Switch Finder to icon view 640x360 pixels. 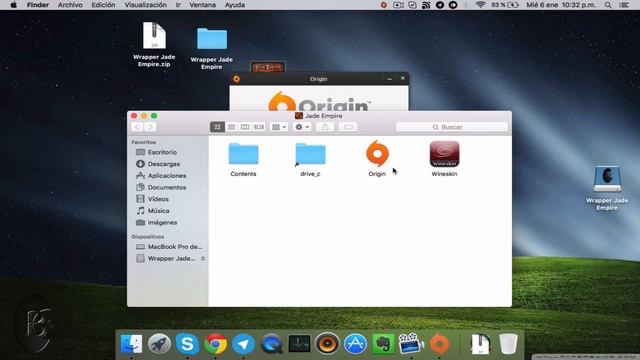click(x=217, y=127)
